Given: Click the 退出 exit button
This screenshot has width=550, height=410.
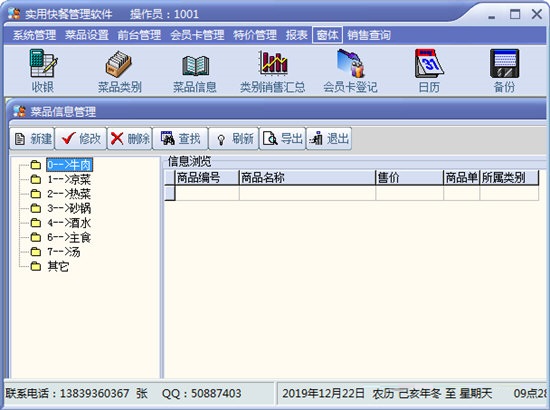Looking at the screenshot, I should tap(329, 139).
